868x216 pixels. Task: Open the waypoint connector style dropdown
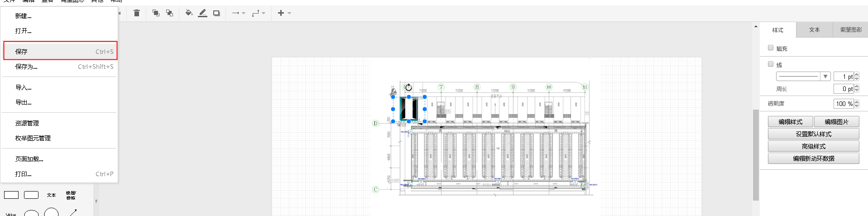pyautogui.click(x=259, y=13)
